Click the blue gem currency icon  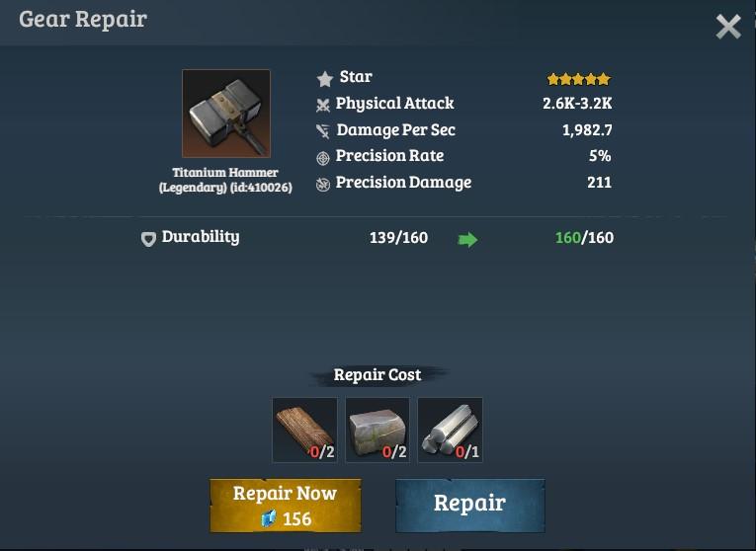[x=269, y=518]
